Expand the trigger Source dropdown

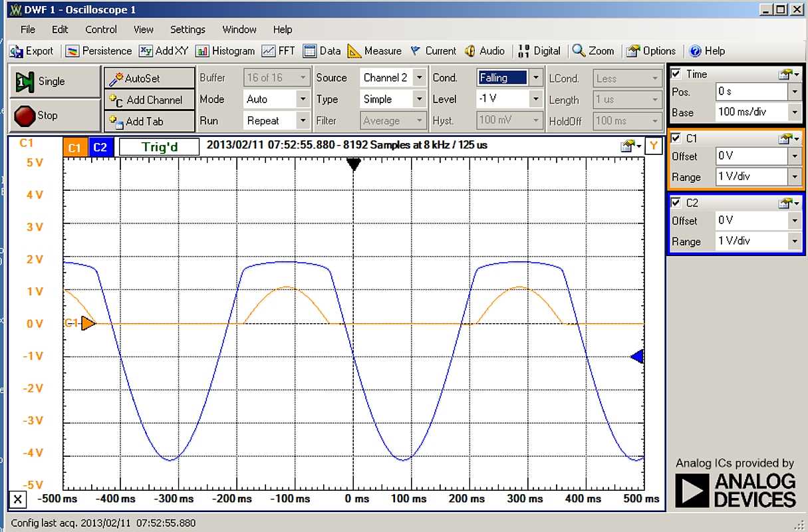pyautogui.click(x=419, y=78)
